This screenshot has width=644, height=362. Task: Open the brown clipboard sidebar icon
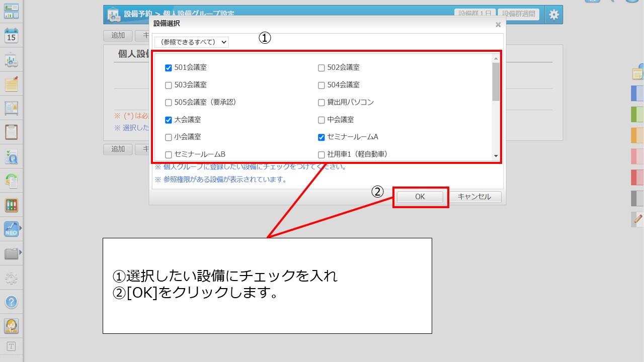(11, 132)
